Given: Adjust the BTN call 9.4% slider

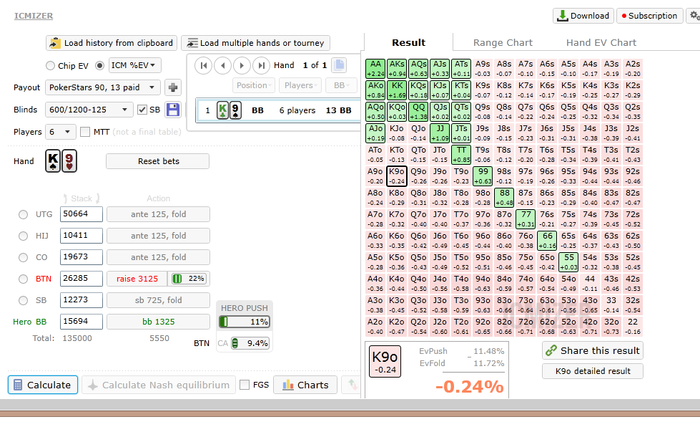Looking at the screenshot, I should point(250,343).
